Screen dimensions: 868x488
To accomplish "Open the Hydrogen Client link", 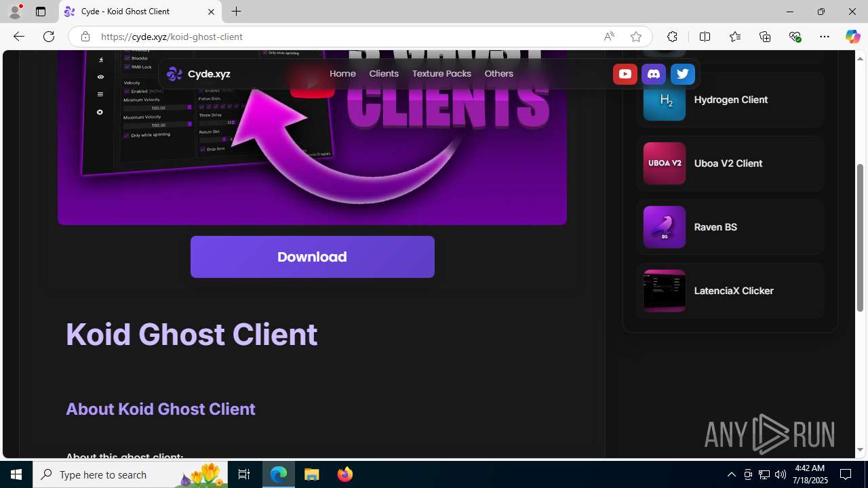I will pyautogui.click(x=731, y=100).
